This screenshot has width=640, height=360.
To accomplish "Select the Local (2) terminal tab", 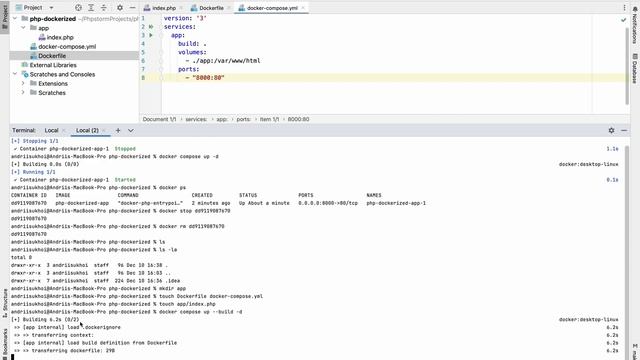I will pyautogui.click(x=87, y=130).
